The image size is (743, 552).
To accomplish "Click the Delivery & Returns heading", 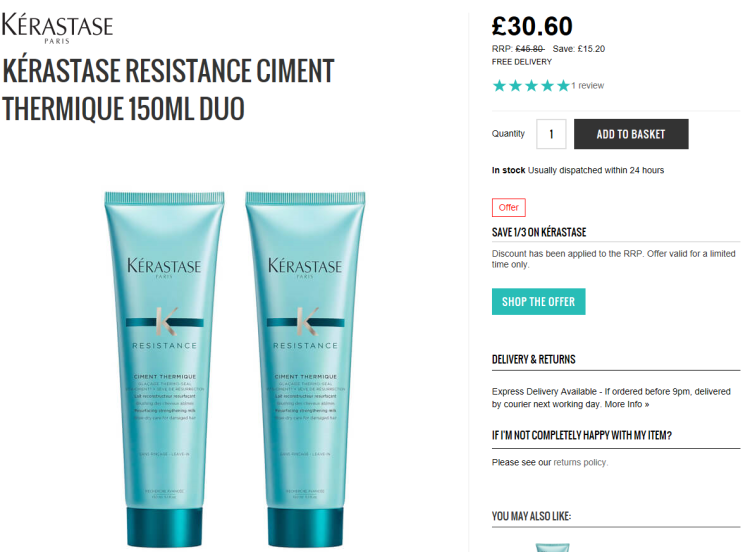I will point(534,359).
